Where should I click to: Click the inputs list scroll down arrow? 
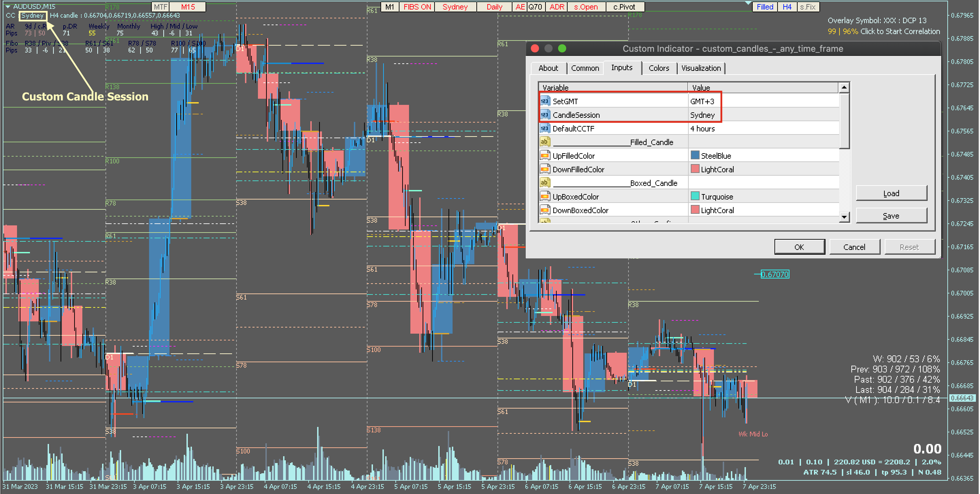pos(844,217)
